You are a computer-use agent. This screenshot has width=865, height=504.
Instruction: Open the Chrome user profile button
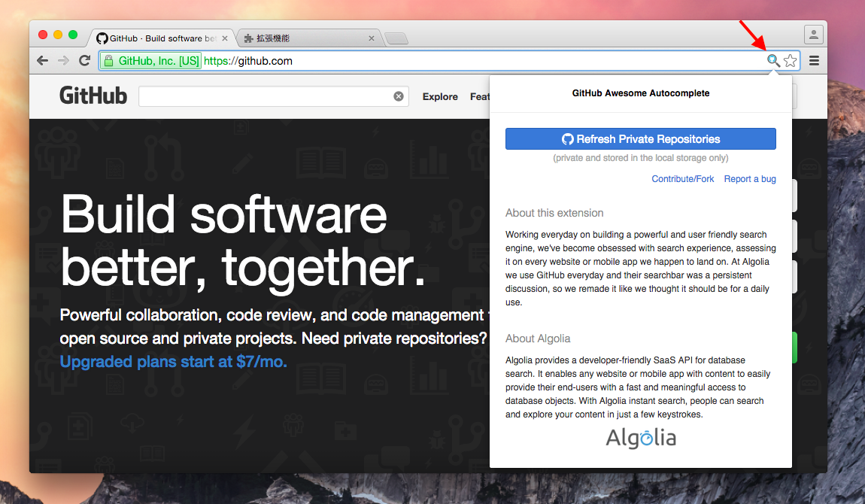click(813, 35)
